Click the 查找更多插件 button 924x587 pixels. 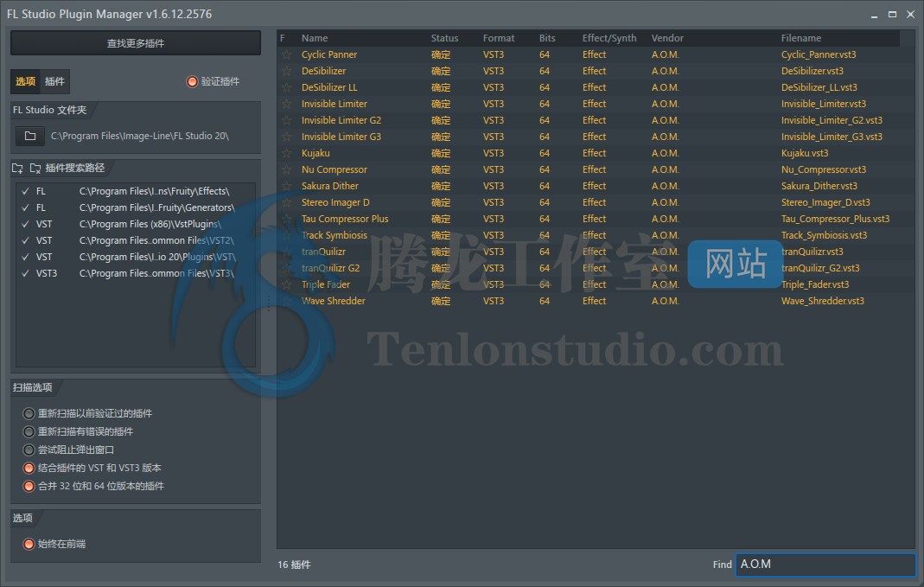(136, 43)
